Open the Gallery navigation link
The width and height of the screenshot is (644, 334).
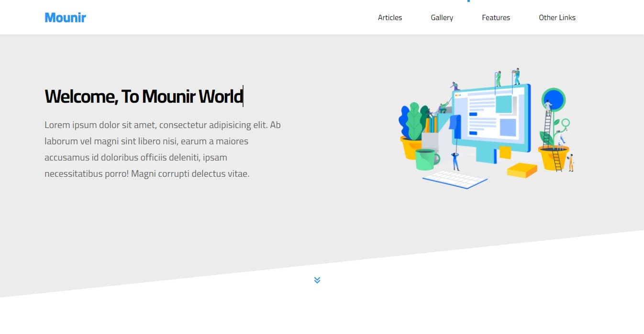pyautogui.click(x=441, y=17)
